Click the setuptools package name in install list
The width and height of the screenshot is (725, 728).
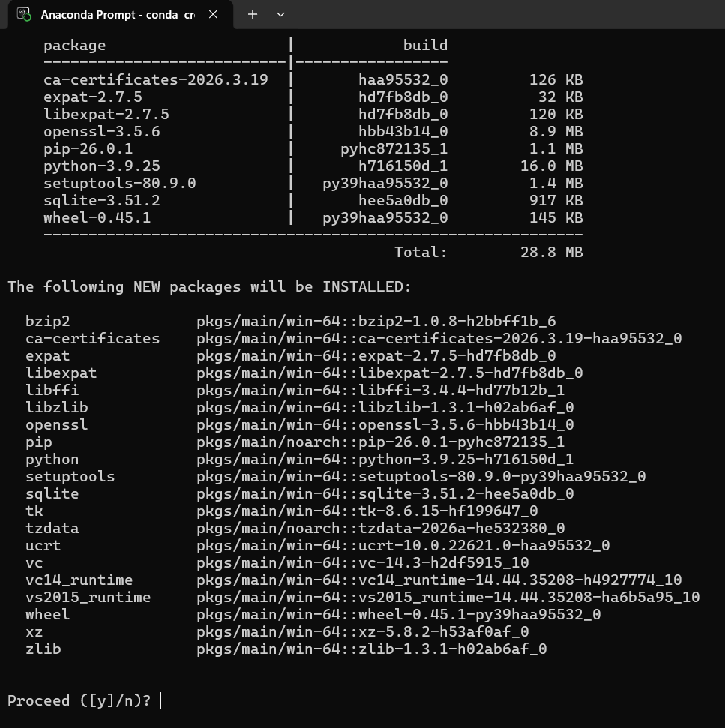(x=70, y=476)
